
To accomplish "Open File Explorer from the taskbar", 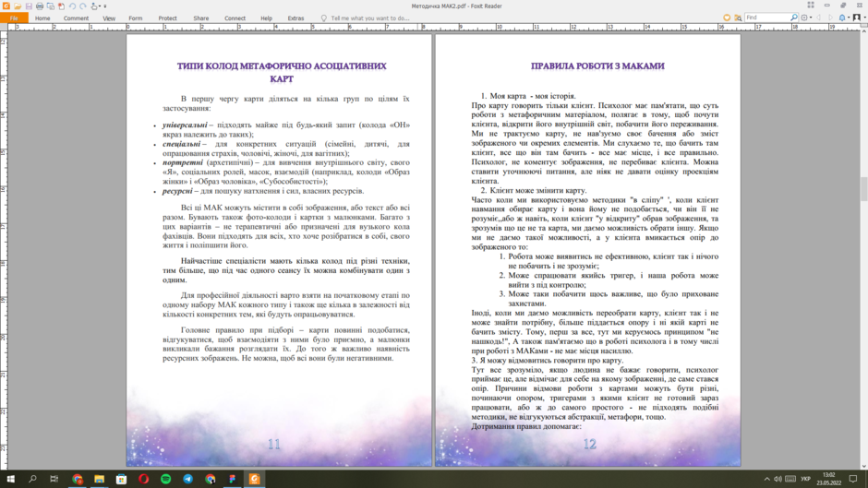I will pyautogui.click(x=99, y=479).
